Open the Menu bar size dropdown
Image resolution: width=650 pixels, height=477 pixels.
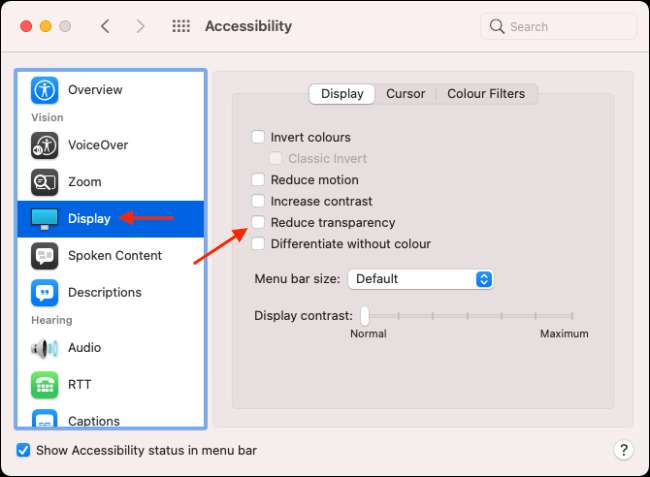pos(420,279)
